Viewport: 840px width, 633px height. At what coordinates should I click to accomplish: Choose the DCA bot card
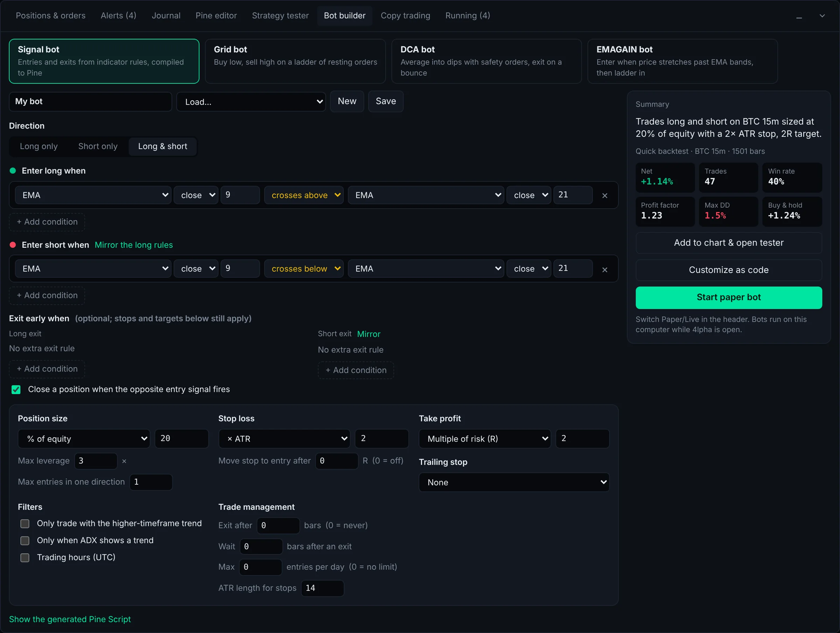[x=486, y=61]
